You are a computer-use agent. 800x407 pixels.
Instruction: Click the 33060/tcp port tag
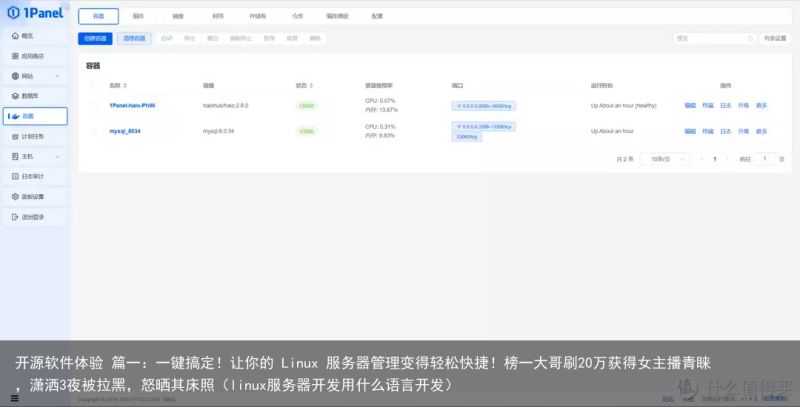click(466, 137)
